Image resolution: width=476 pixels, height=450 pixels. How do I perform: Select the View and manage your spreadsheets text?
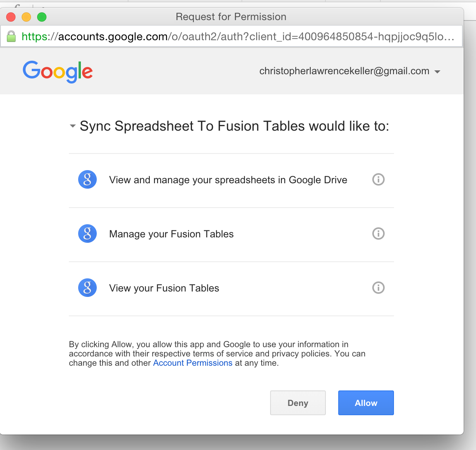coord(228,180)
